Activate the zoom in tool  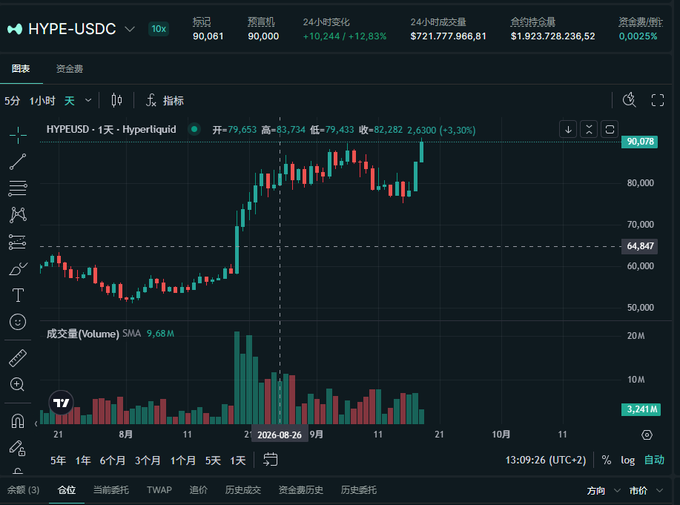point(17,384)
